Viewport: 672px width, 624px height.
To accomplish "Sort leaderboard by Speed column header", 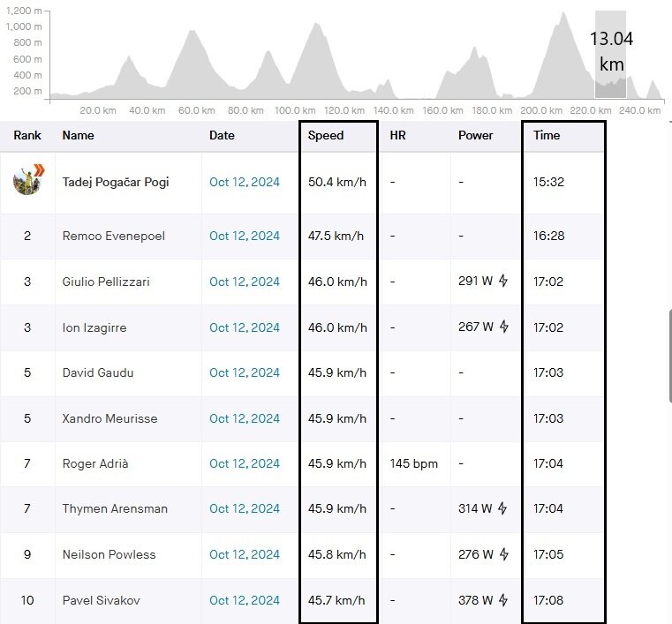I will point(326,136).
